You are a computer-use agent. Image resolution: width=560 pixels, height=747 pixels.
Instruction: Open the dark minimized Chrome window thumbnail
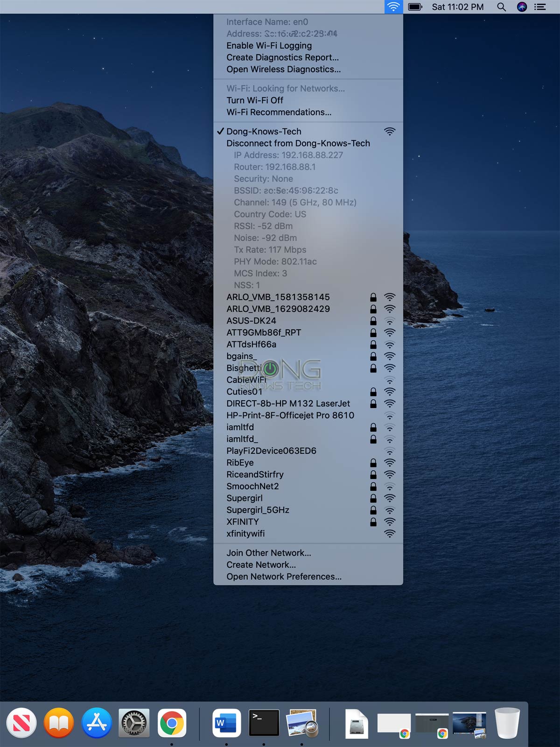(x=432, y=725)
